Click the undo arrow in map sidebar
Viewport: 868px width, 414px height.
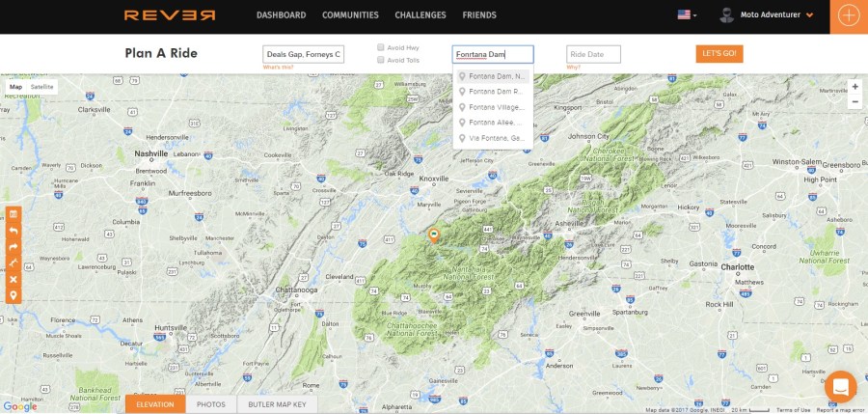coord(14,231)
